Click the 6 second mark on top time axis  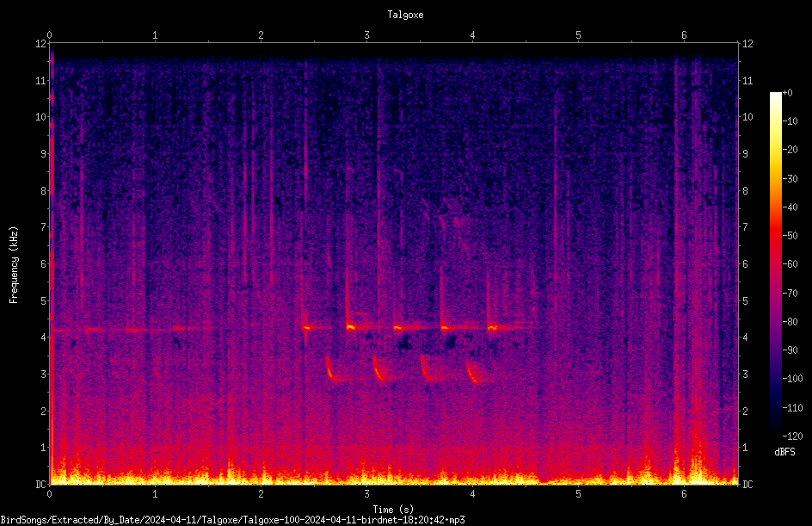point(684,35)
